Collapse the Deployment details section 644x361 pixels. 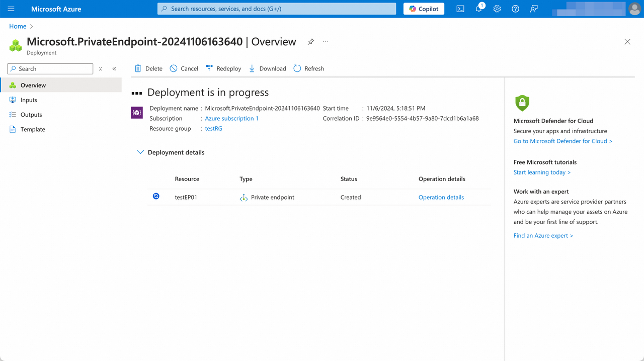pos(140,152)
